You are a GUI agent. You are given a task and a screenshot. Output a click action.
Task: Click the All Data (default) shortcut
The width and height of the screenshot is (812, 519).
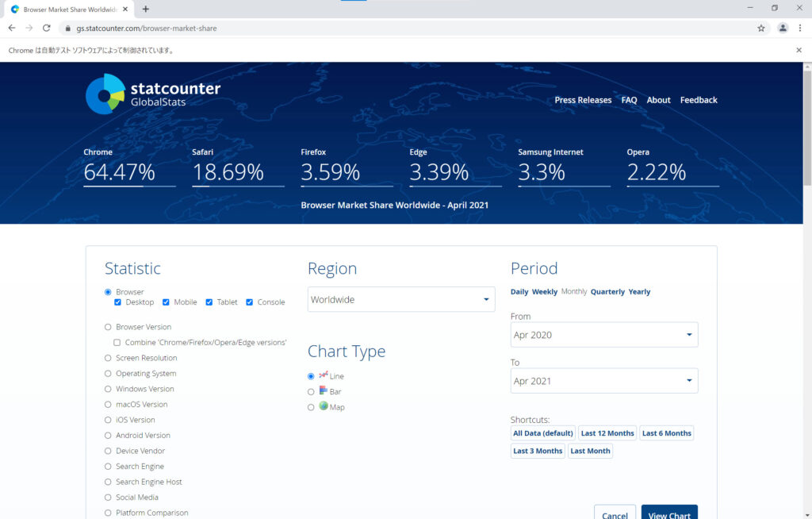542,433
